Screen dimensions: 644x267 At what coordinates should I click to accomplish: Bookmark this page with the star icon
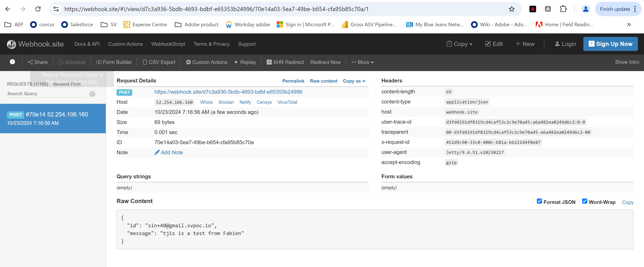pos(512,9)
